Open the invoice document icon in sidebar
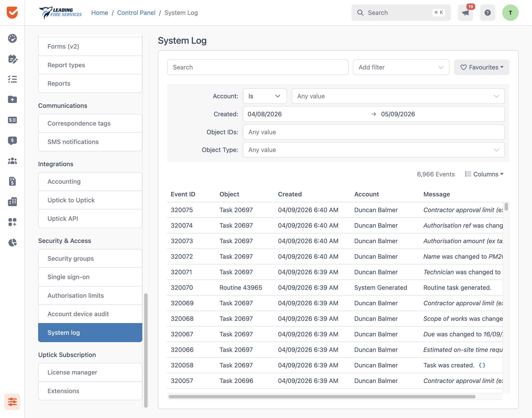 click(x=12, y=181)
